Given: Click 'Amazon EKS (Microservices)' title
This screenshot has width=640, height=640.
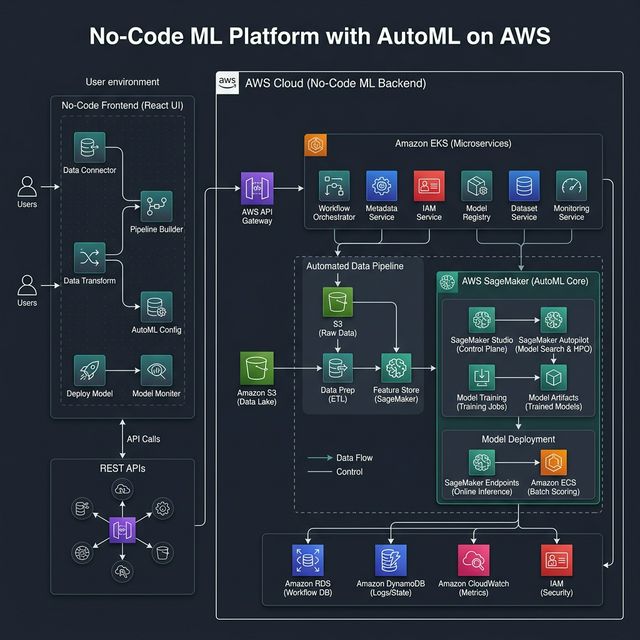Looking at the screenshot, I should (453, 144).
